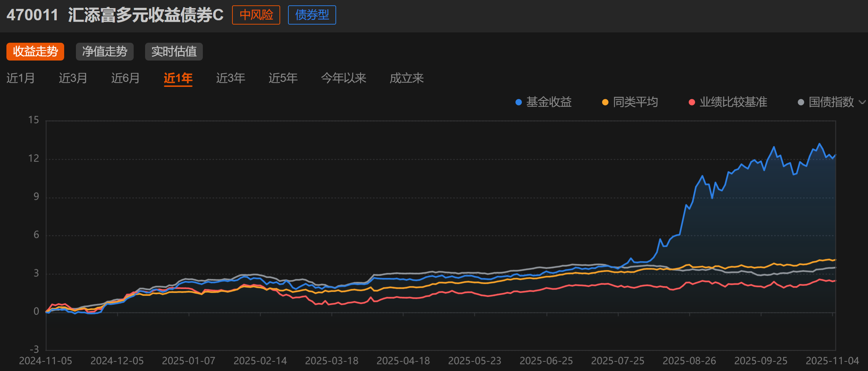Click the y-axis value 9
868x371 pixels.
(x=36, y=197)
